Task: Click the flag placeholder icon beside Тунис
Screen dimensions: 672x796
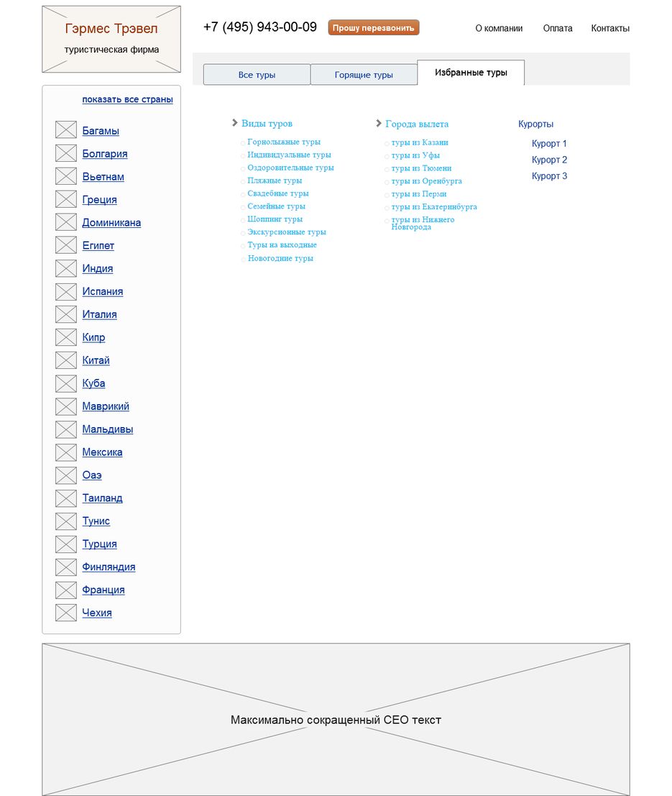Action: (66, 521)
